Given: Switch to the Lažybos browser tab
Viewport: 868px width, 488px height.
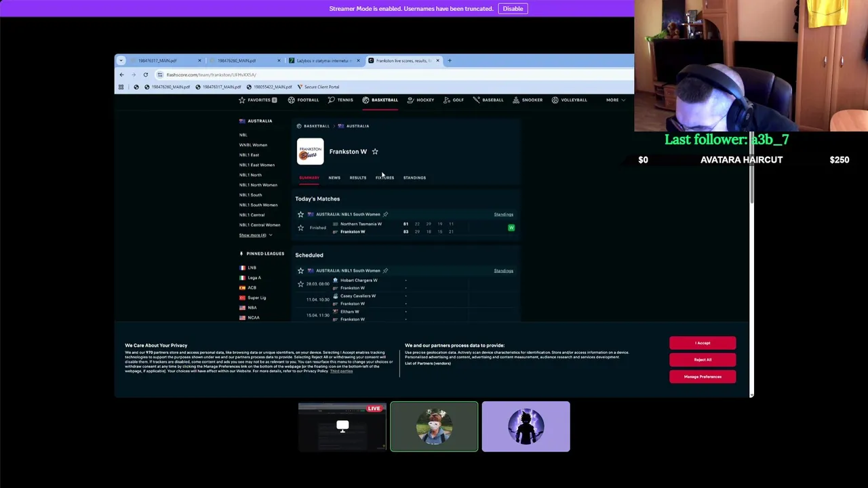Looking at the screenshot, I should point(324,60).
